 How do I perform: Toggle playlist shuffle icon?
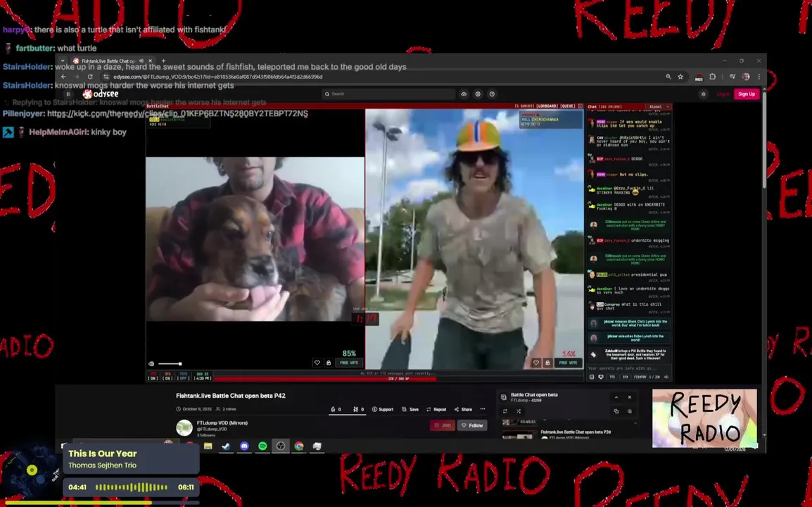[x=519, y=411]
